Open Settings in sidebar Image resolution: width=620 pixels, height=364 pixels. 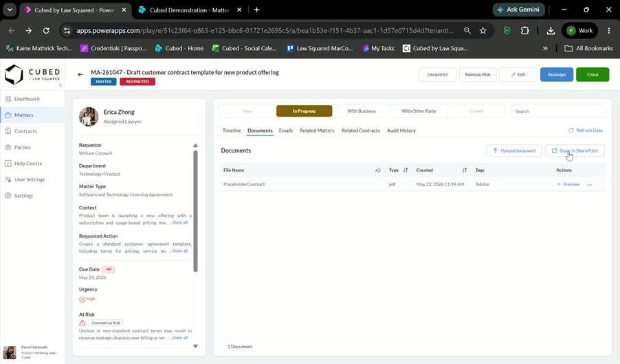[x=23, y=196]
